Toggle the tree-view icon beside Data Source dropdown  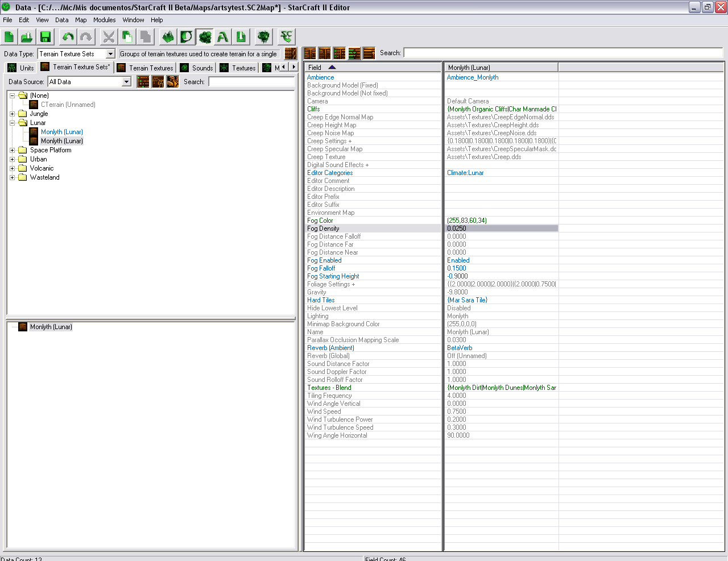[143, 82]
